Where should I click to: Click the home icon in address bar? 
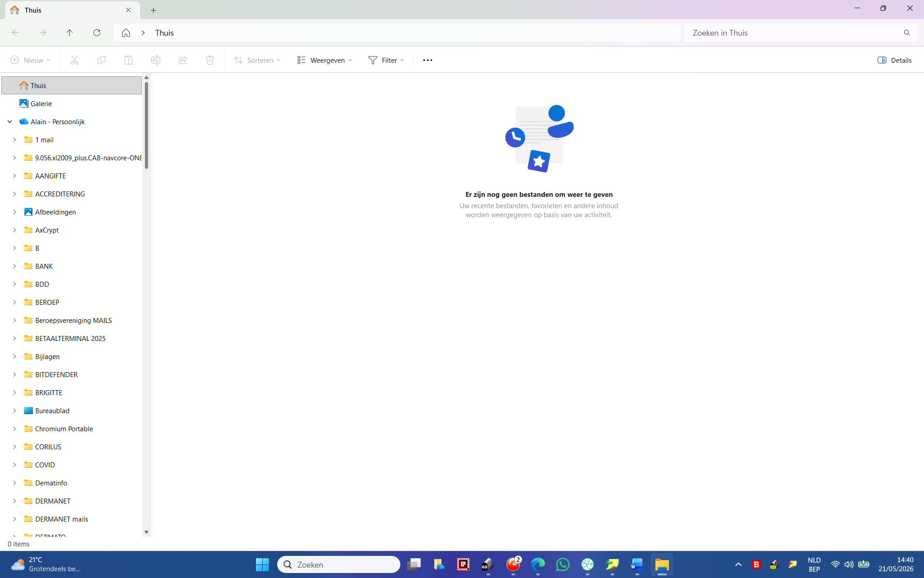[x=126, y=33]
